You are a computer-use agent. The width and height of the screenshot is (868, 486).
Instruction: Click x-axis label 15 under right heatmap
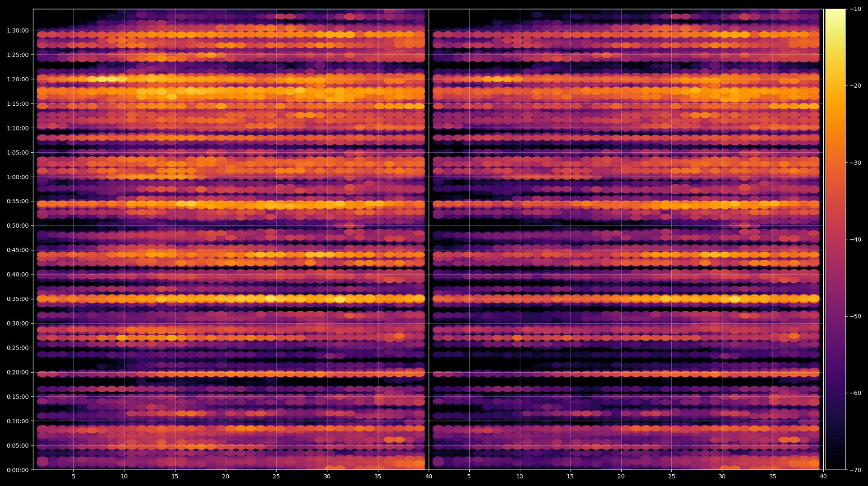pyautogui.click(x=571, y=477)
